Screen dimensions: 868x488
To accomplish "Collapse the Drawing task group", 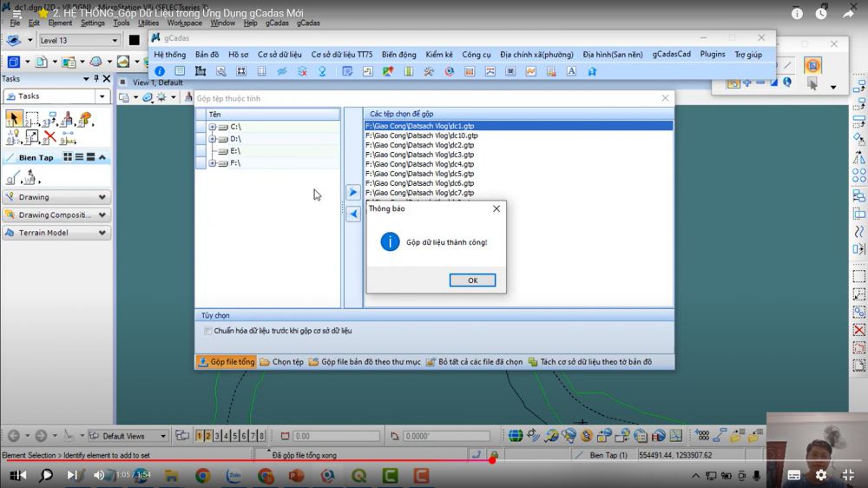I will click(103, 197).
